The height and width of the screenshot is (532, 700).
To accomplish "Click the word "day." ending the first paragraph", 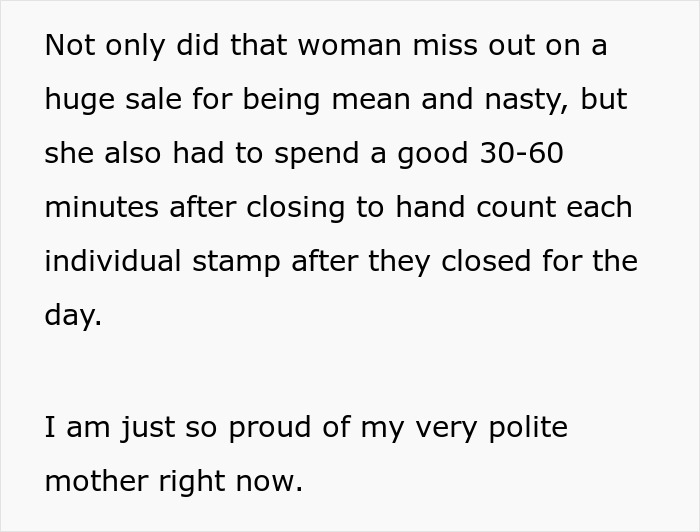I will click(x=73, y=316).
